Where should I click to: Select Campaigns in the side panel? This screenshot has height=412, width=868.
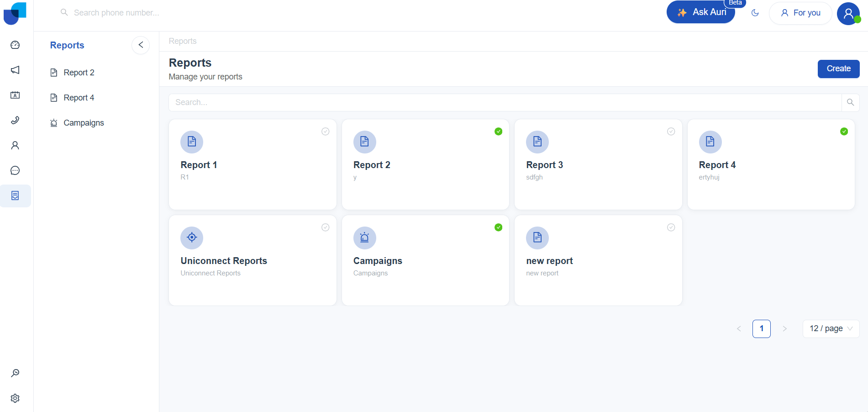pyautogui.click(x=84, y=123)
